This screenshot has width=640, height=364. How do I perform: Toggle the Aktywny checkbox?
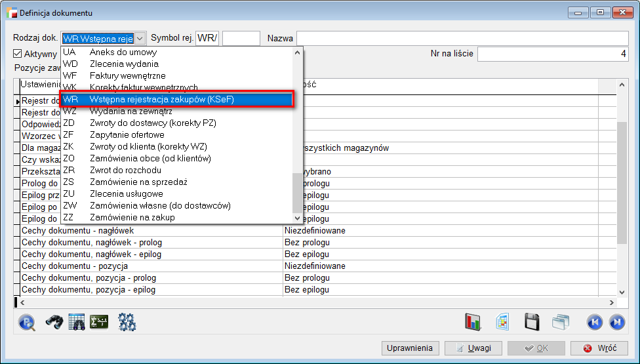coord(18,54)
